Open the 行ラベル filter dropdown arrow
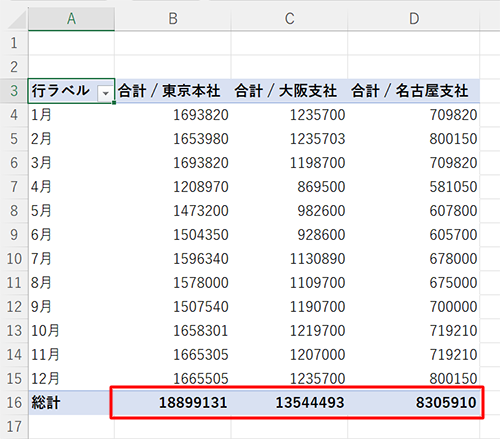Image resolution: width=500 pixels, height=439 pixels. coord(105,93)
